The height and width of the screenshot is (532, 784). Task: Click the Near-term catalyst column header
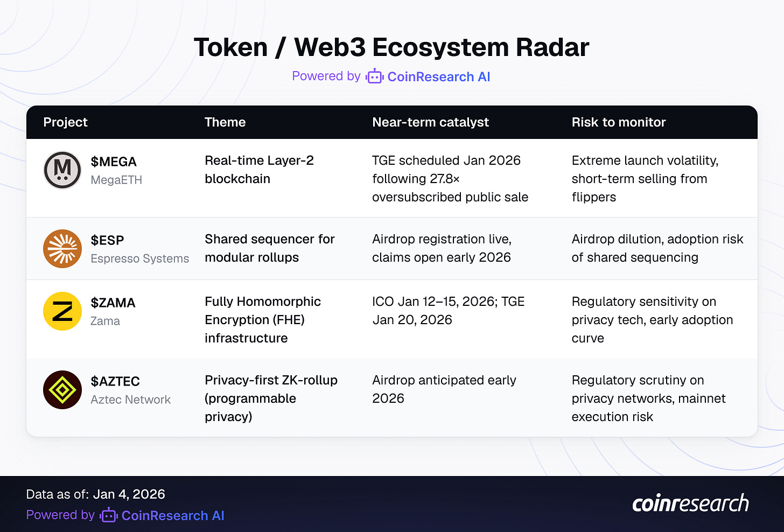tap(430, 122)
